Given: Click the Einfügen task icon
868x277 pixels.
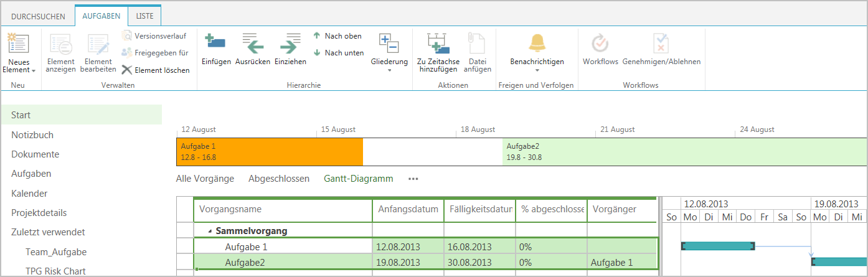Looking at the screenshot, I should (216, 45).
